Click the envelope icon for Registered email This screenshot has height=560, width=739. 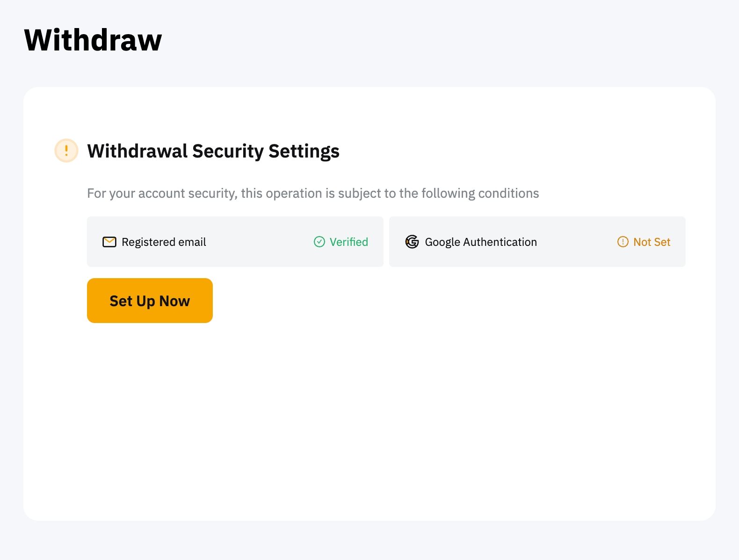(x=109, y=242)
